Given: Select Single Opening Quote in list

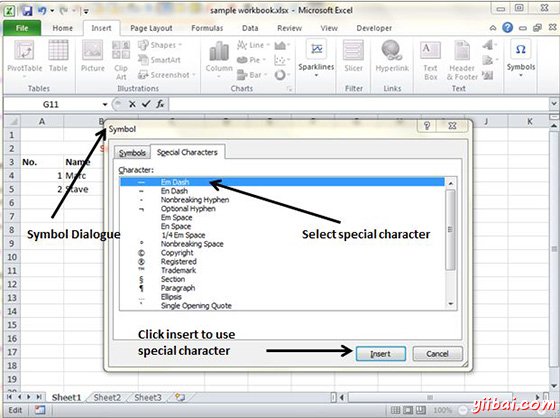Looking at the screenshot, I should pos(282,306).
